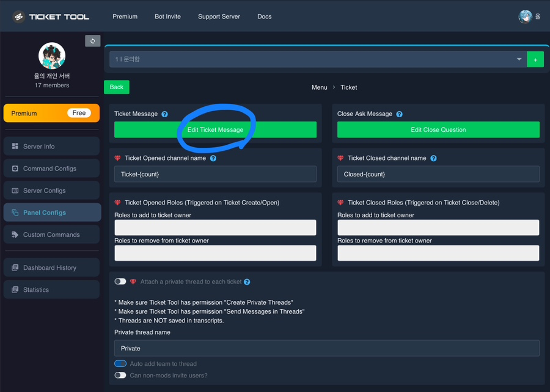Click the orange Premium banner
Screen dimensions: 550x392
[x=51, y=113]
